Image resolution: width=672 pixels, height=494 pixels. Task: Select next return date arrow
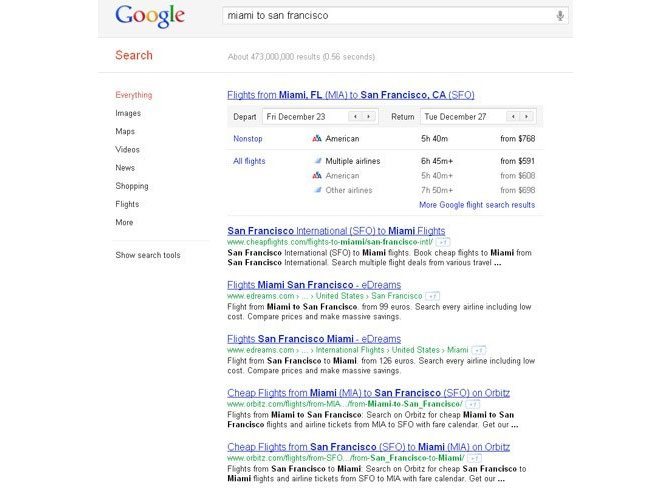click(526, 117)
